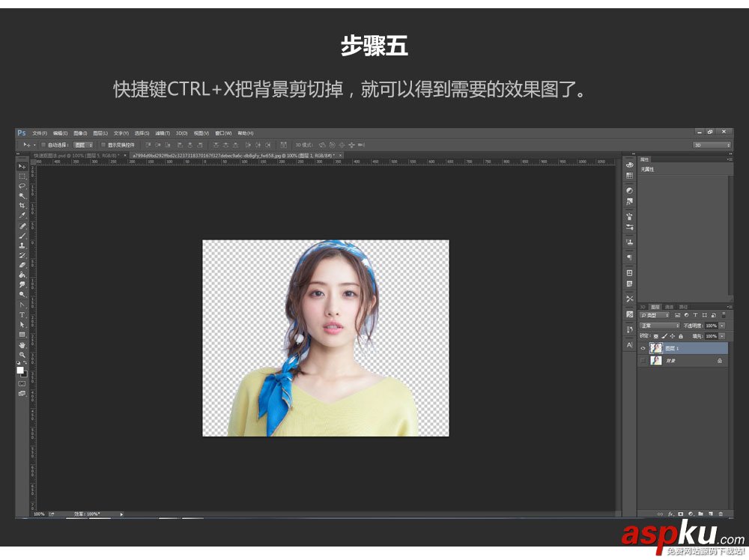
Task: Change screen mode icon in the toolbox
Action: (22, 393)
